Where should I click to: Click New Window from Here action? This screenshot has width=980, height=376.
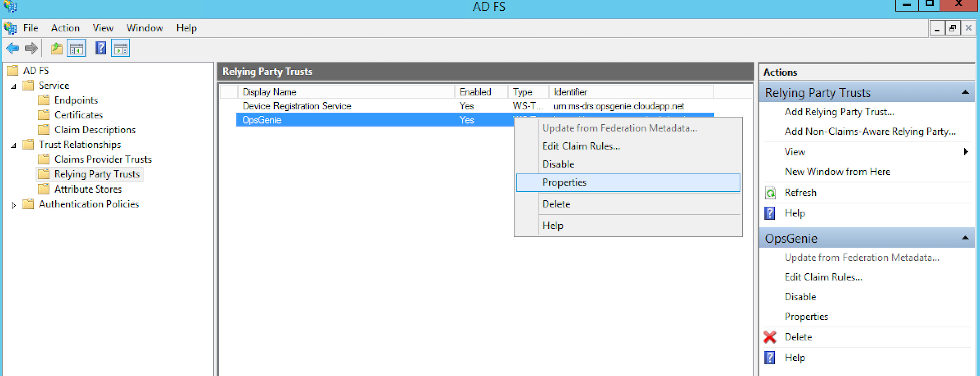(x=837, y=172)
